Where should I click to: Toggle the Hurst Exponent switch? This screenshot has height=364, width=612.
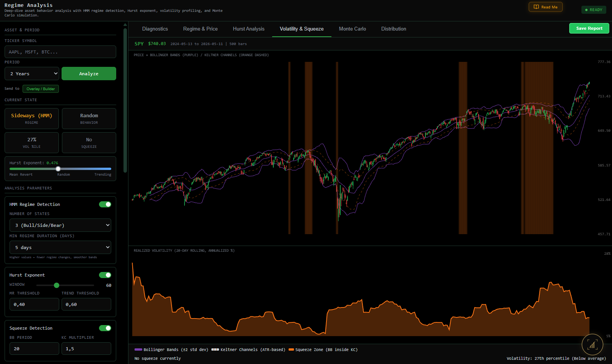(105, 275)
